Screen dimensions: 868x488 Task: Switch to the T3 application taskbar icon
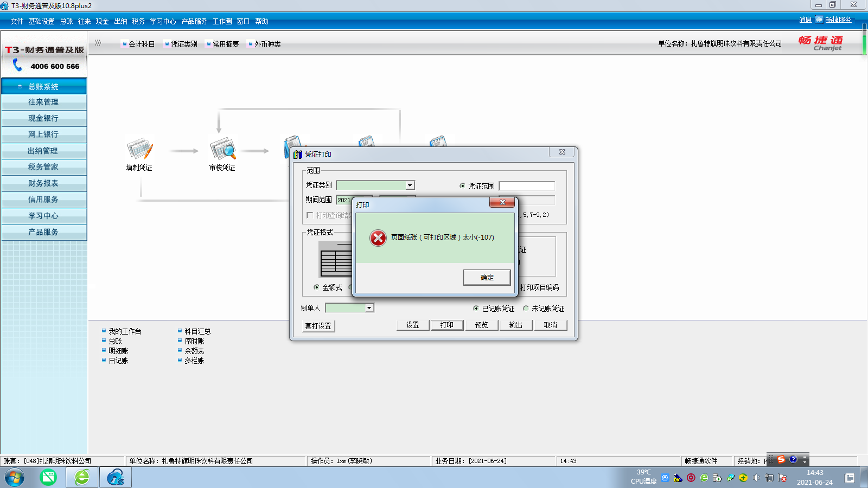(x=116, y=478)
